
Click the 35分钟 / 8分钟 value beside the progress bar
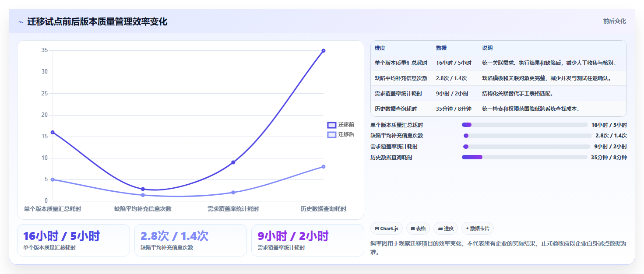coord(609,158)
